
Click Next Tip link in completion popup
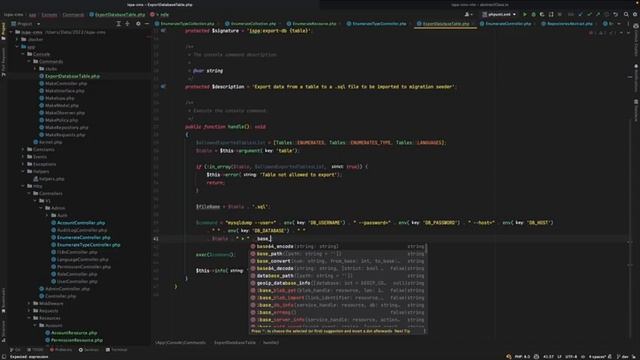402,331
